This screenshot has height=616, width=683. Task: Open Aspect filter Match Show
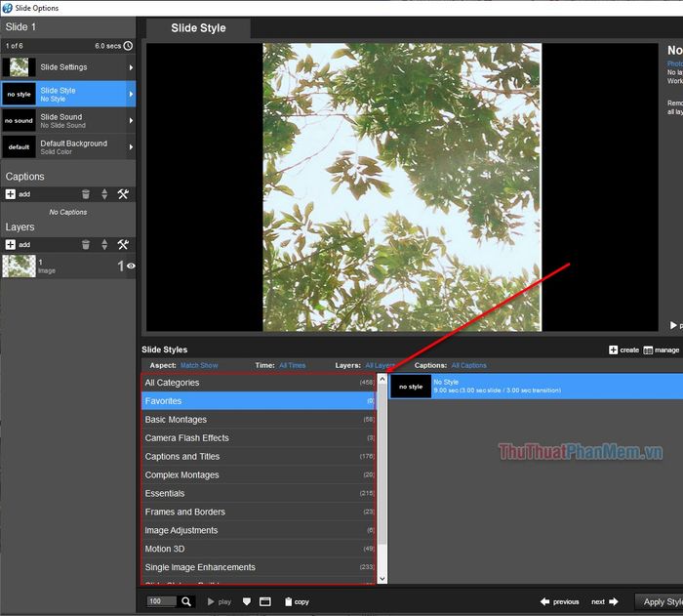coord(199,366)
